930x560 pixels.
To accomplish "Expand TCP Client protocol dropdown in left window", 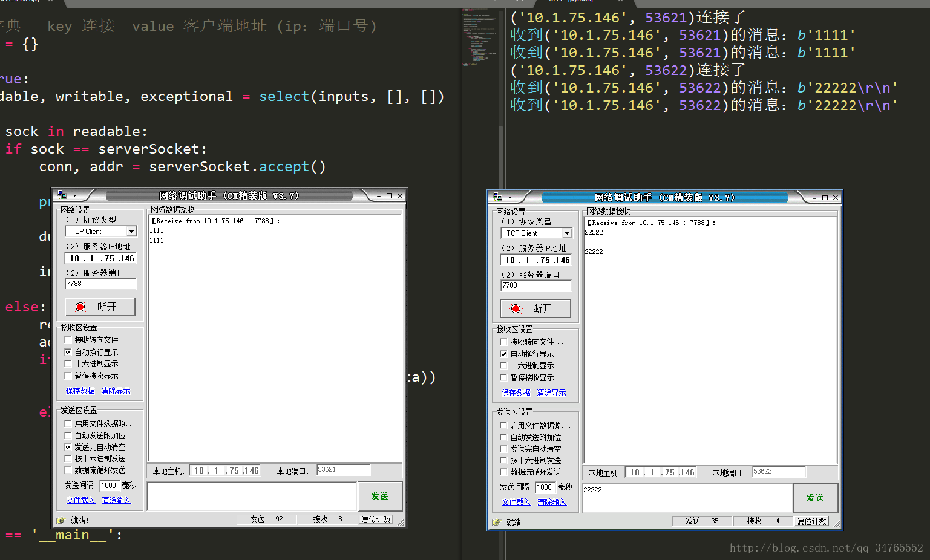I will click(131, 232).
